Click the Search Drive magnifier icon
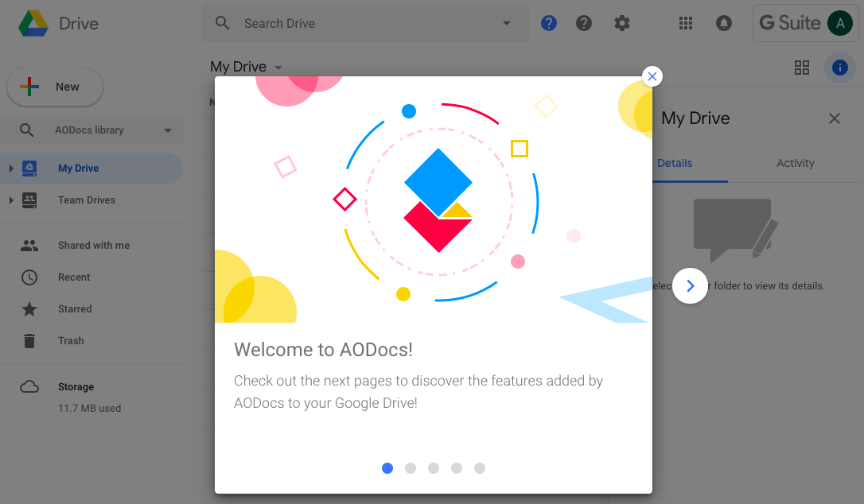Viewport: 864px width, 504px height. pyautogui.click(x=222, y=23)
